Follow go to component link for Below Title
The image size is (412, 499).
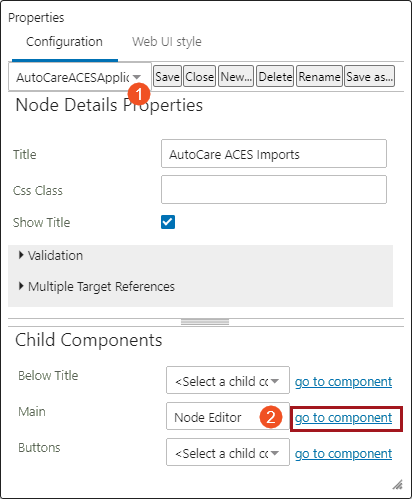(343, 382)
